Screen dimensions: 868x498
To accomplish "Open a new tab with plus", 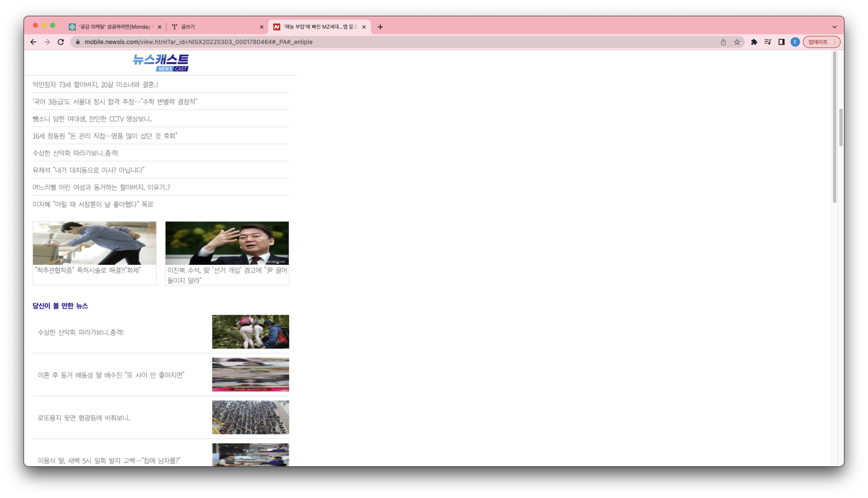I will (x=380, y=27).
